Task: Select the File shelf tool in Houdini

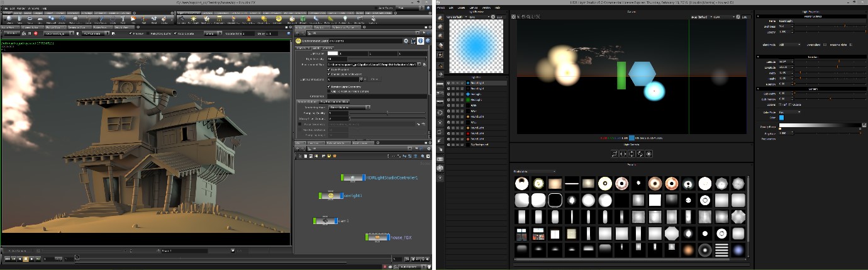Action: [x=133, y=20]
